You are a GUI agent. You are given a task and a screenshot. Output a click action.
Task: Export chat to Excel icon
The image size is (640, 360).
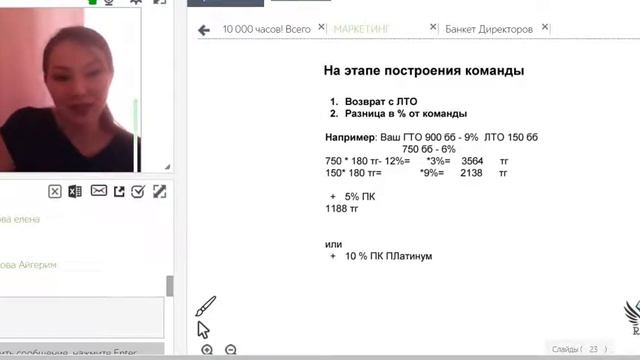tap(75, 191)
